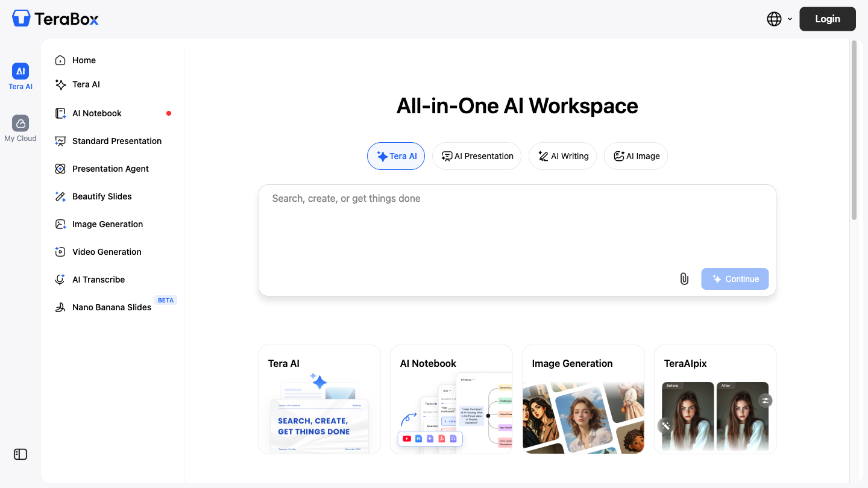Click the Standard Presentation icon
The height and width of the screenshot is (488, 868).
[x=60, y=141]
